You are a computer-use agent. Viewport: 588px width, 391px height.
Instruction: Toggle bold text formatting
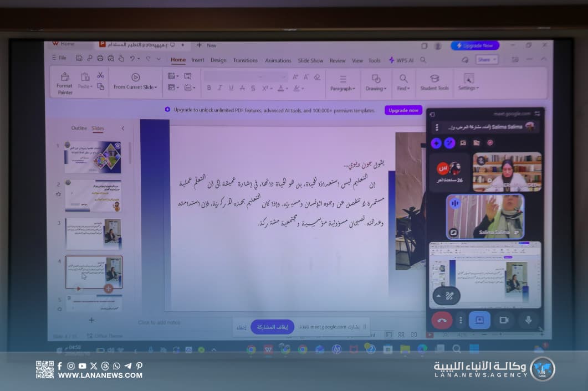coord(209,88)
